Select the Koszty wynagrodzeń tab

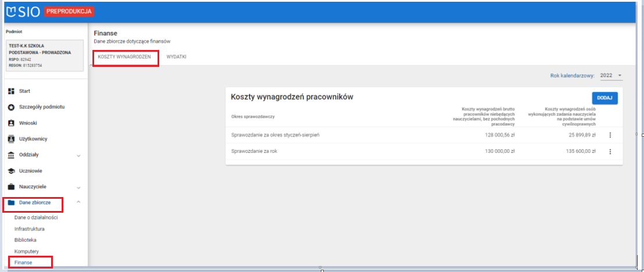(124, 57)
